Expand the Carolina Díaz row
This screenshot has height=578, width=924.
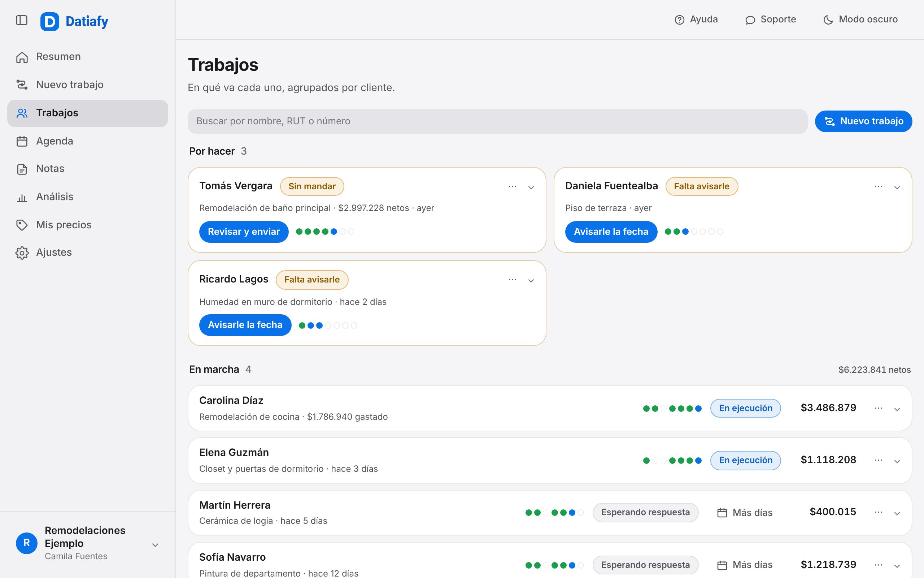point(897,409)
